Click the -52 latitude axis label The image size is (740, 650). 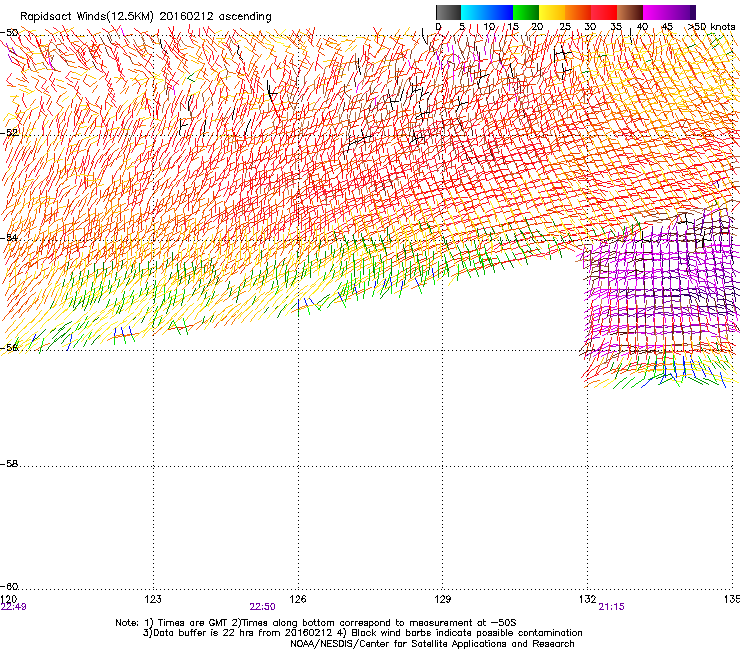coord(9,133)
